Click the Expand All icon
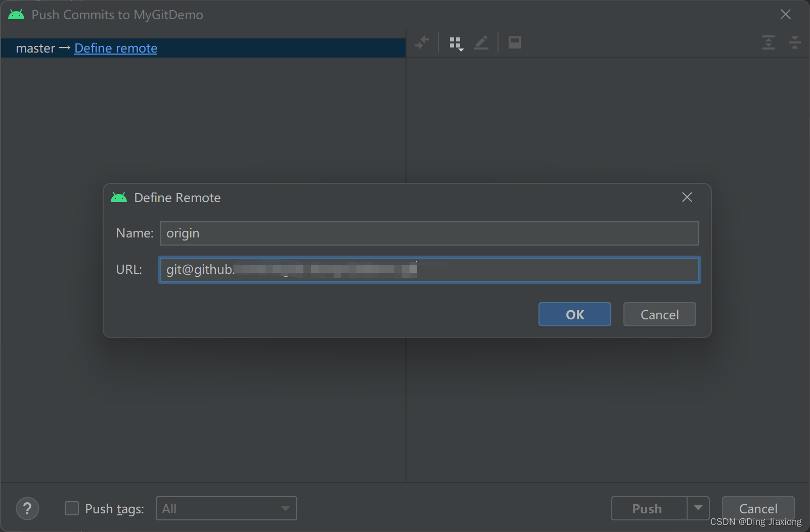Image resolution: width=810 pixels, height=532 pixels. pyautogui.click(x=769, y=42)
